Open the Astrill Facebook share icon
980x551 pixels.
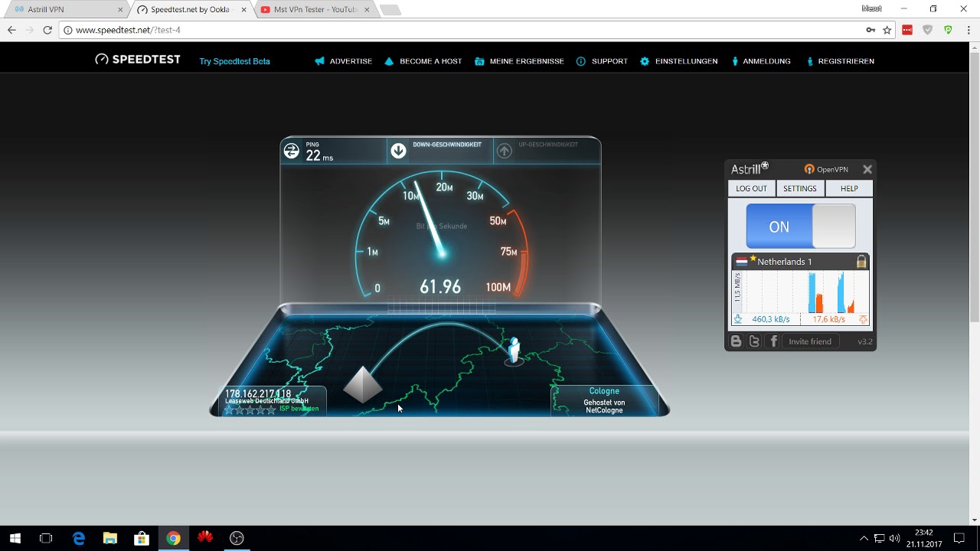coord(773,341)
